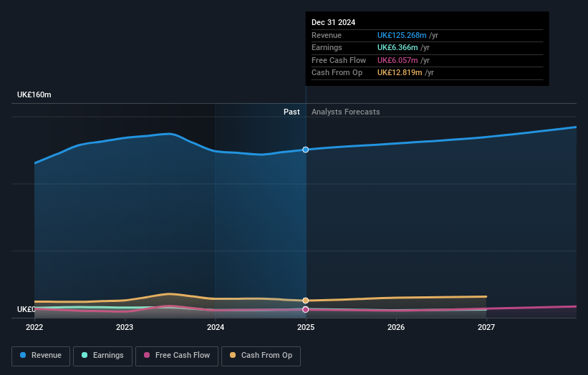Screen dimensions: 588x375
Task: Click the 2025 x-axis label
Action: click(306, 327)
